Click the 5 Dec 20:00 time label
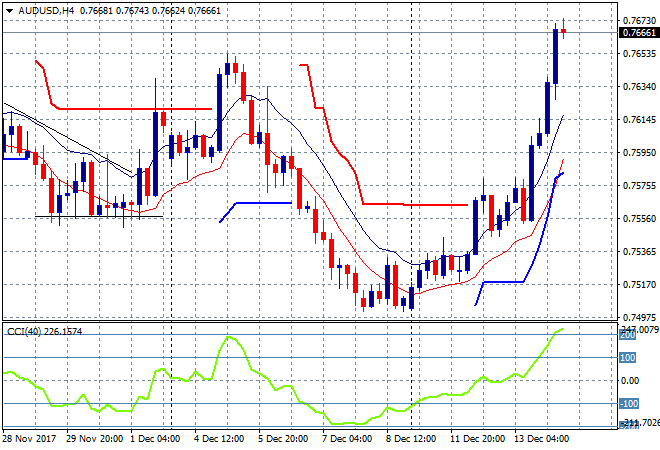 283,439
